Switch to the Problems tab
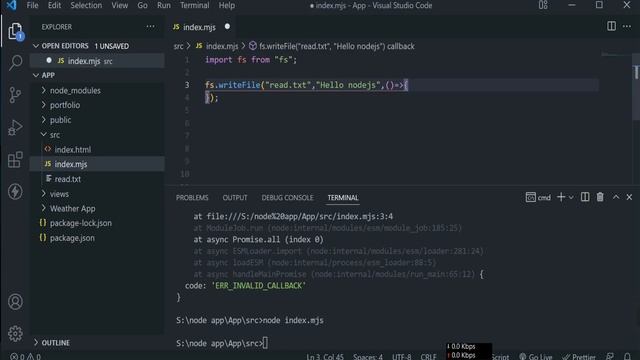640x360 pixels. tap(192, 198)
